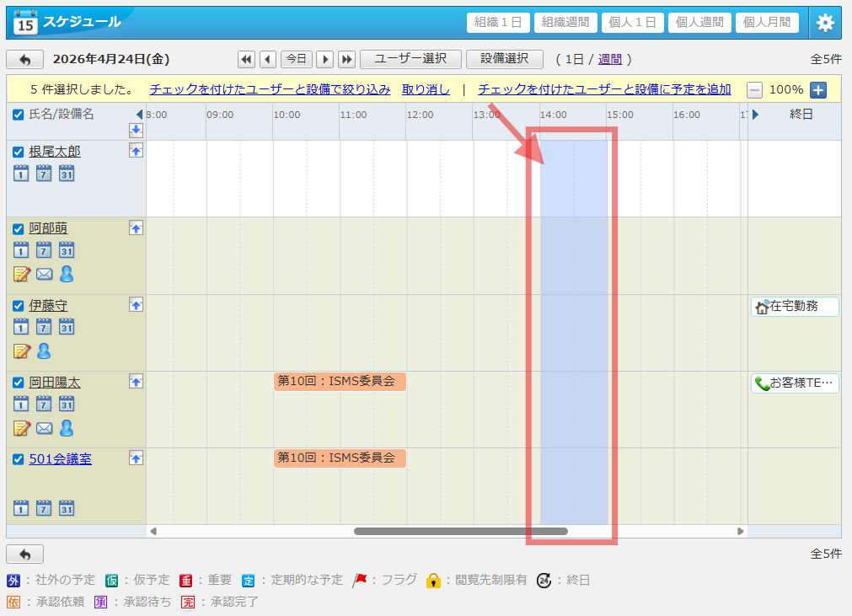
Task: Send mail to 岡田陽太 via envelope icon
Action: coord(44,428)
